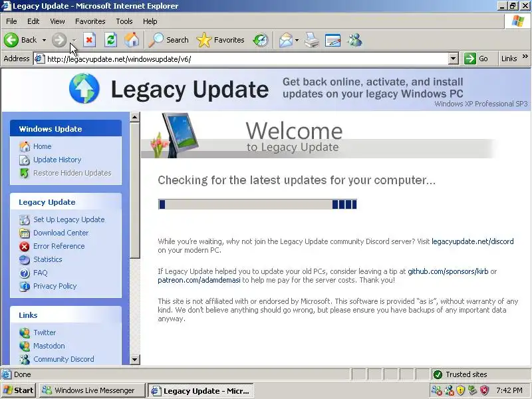Screen dimensions: 532x399
Task: Click the red shield tray icon
Action: 484,390
